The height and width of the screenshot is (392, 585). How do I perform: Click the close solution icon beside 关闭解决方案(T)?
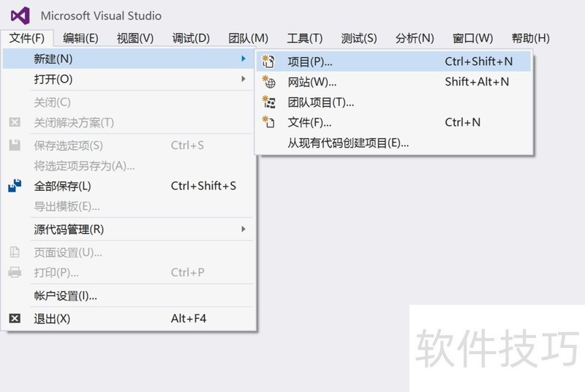click(15, 122)
